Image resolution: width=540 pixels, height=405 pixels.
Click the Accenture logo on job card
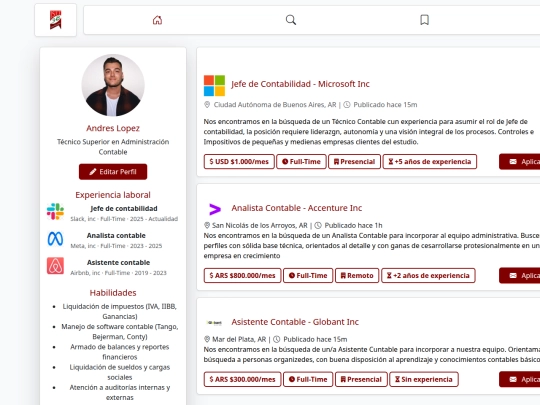click(215, 209)
